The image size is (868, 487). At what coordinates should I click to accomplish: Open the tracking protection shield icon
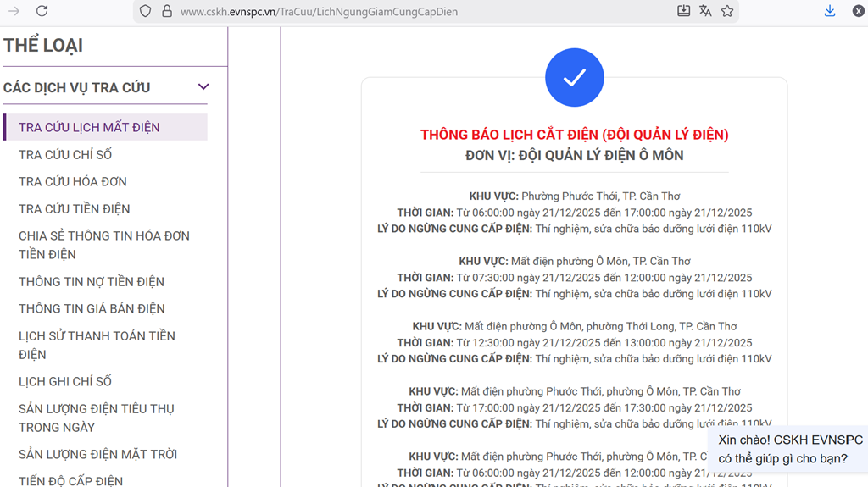[145, 11]
